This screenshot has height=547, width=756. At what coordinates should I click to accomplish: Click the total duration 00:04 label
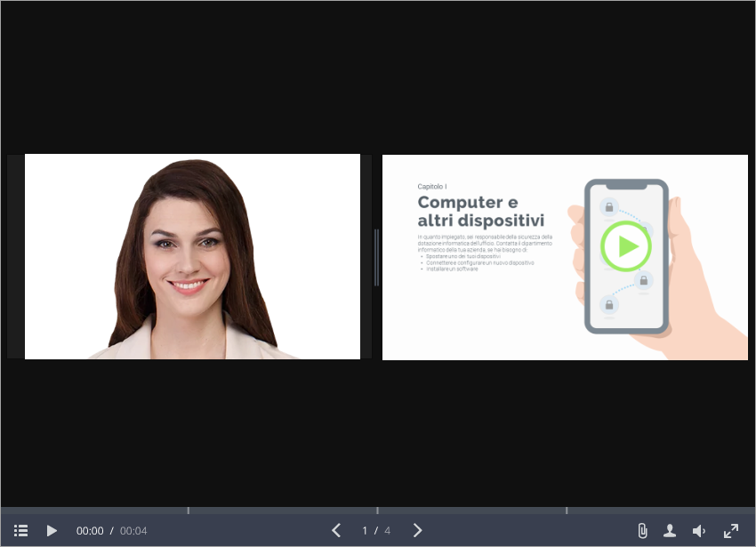click(x=133, y=531)
